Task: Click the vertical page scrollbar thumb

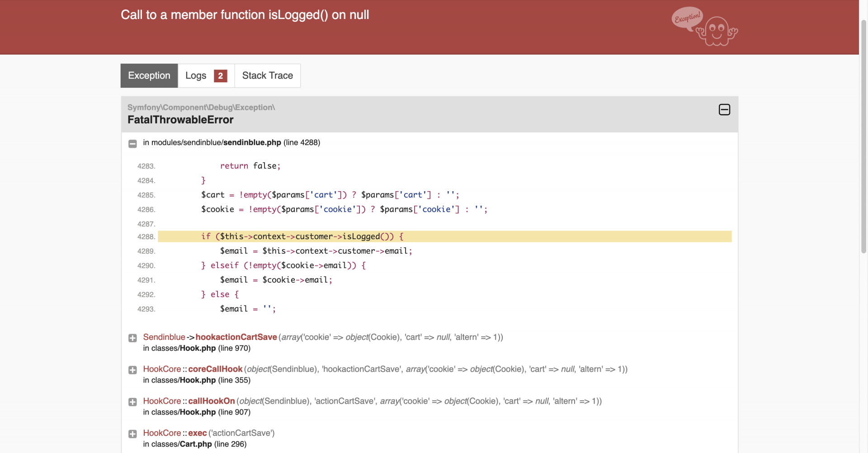Action: (863, 136)
